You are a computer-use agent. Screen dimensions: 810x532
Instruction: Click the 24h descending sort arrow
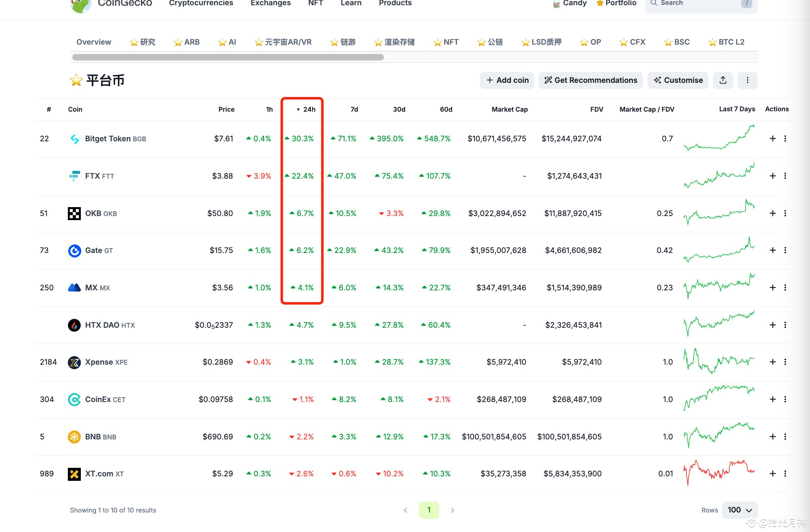(297, 109)
